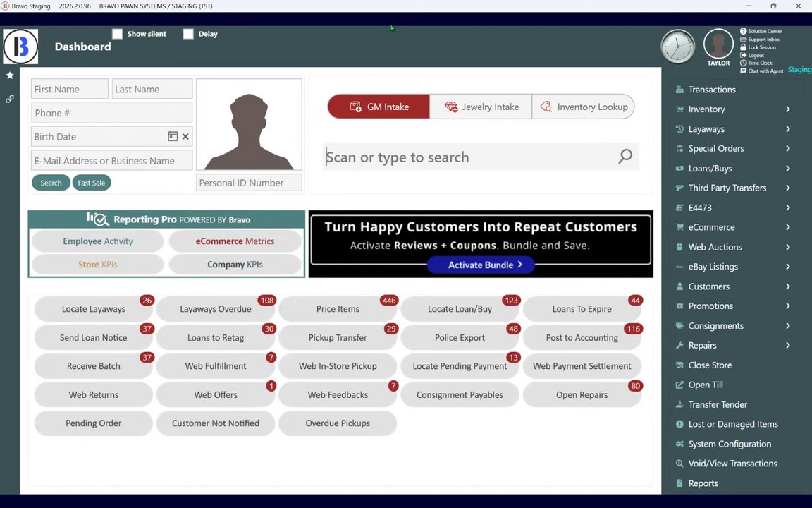812x508 pixels.
Task: Click the Layaways icon in sidebar
Action: coord(679,129)
